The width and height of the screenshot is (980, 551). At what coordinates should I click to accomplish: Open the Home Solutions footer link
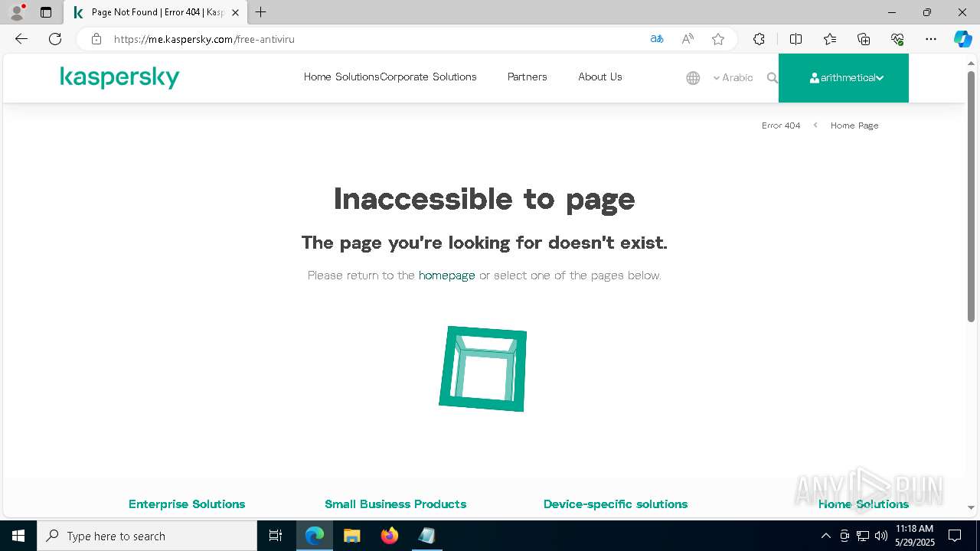[864, 504]
